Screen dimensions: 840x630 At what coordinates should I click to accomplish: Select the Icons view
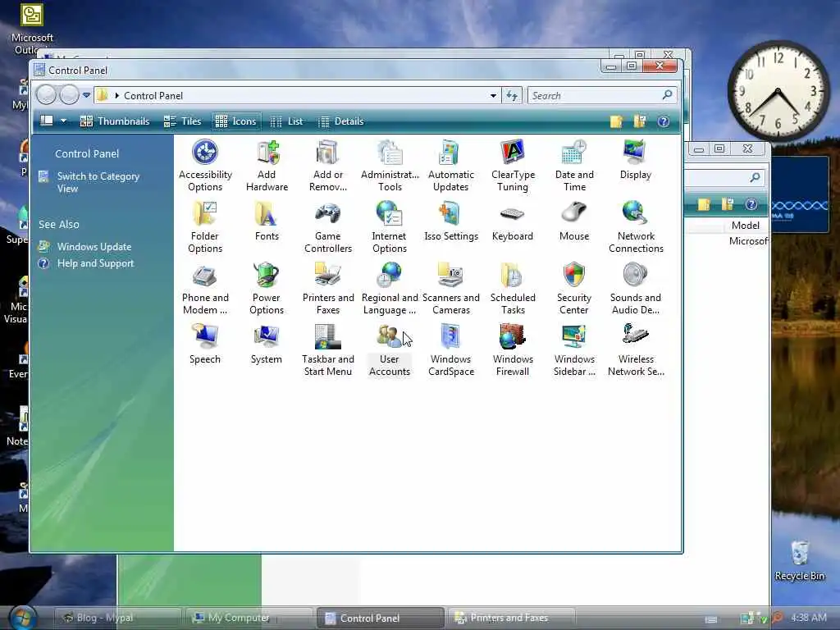click(x=236, y=121)
